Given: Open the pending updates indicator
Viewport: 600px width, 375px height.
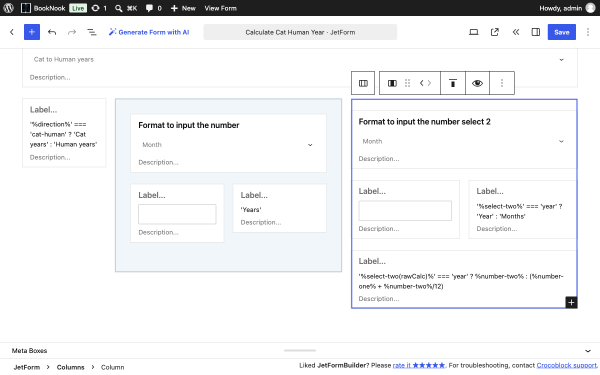Looking at the screenshot, I should click(x=99, y=8).
